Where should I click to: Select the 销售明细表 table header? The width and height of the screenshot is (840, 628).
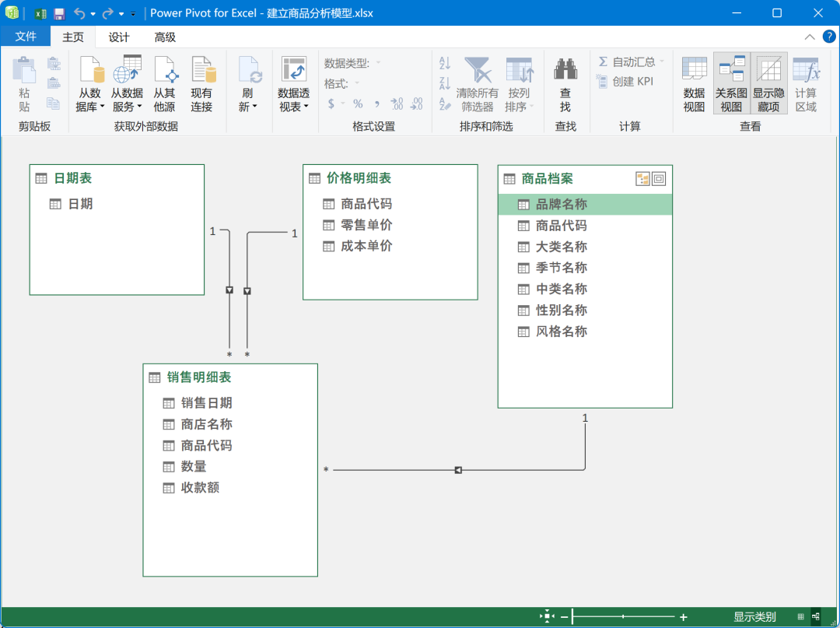[x=230, y=377]
